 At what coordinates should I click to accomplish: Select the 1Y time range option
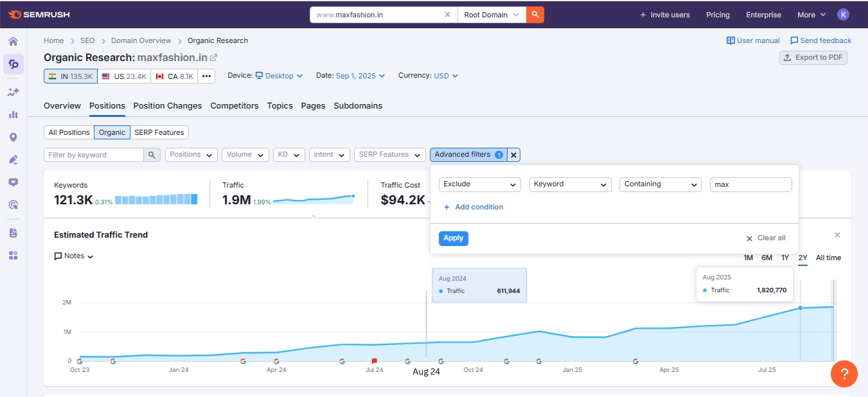[x=785, y=258]
